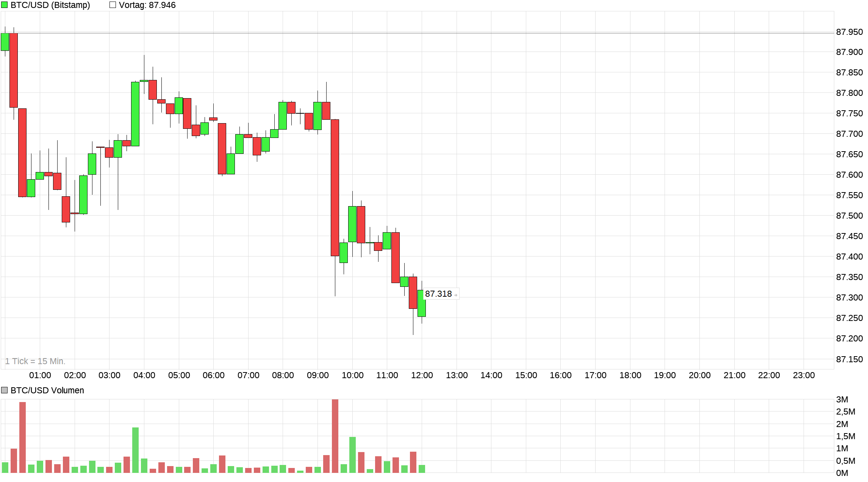
Task: Select the 12:00 time axis label
Action: tap(422, 375)
